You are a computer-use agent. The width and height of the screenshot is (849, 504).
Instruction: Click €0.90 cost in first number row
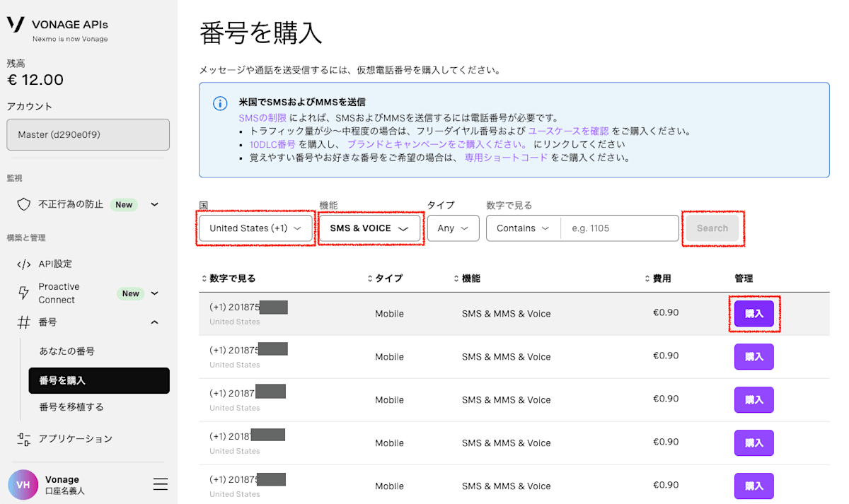tap(666, 312)
